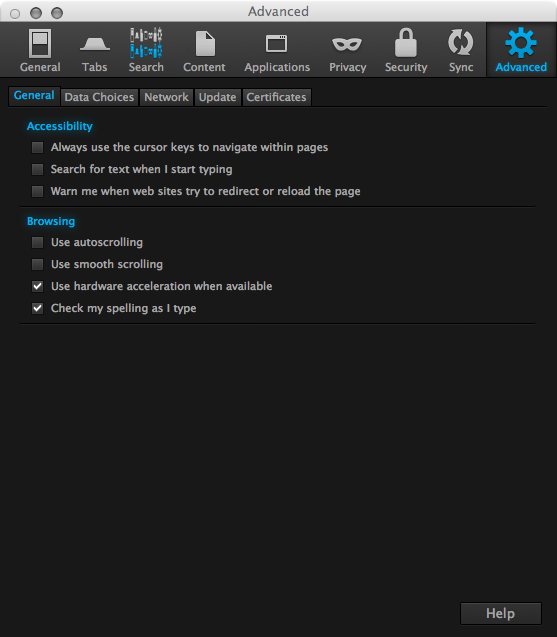The height and width of the screenshot is (637, 557).
Task: Turn on Use smooth scrolling
Action: 37,264
